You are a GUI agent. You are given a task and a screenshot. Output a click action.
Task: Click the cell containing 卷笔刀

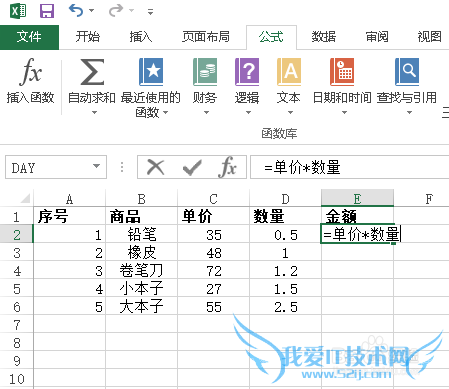tap(142, 271)
